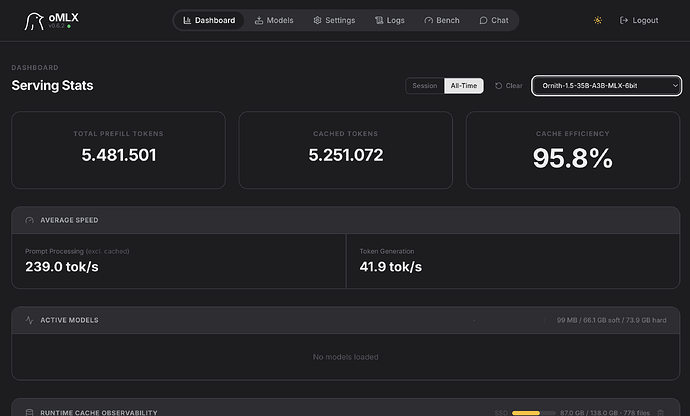Viewport: 690px width, 416px height.
Task: Open the Chat tab
Action: tap(494, 20)
